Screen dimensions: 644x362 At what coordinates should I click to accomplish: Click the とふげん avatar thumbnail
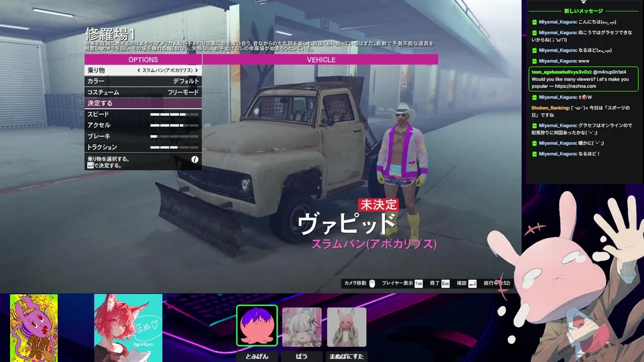pos(257,326)
